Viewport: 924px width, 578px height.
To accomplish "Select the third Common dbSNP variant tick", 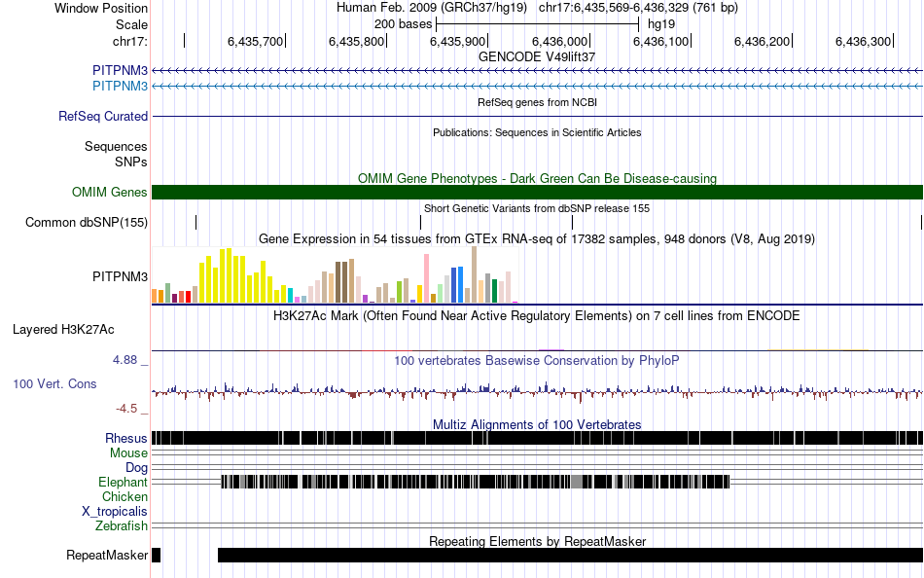I will [x=572, y=223].
